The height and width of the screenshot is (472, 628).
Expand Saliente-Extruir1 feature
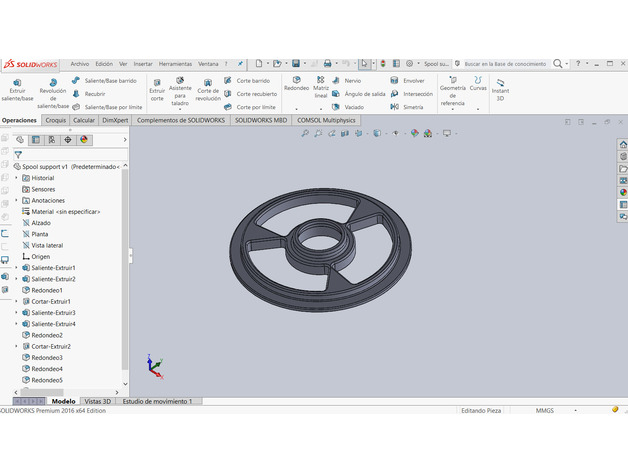16,267
